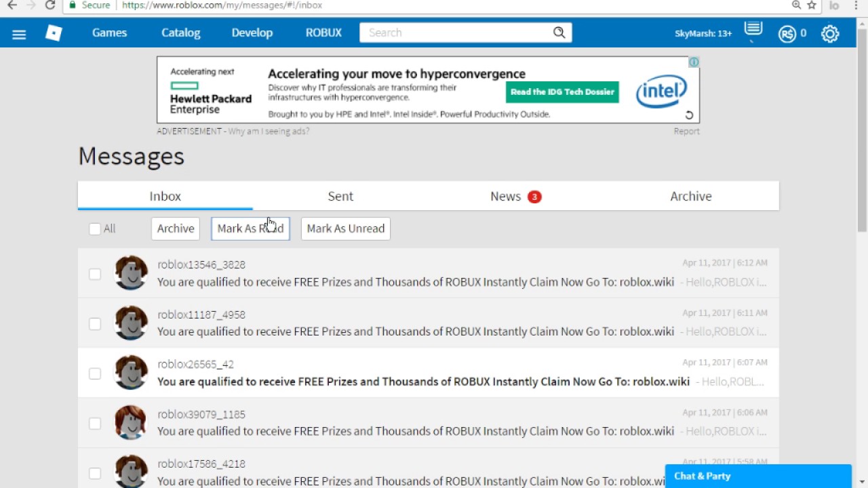Switch to the Sent tab
This screenshot has width=868, height=488.
click(x=340, y=196)
